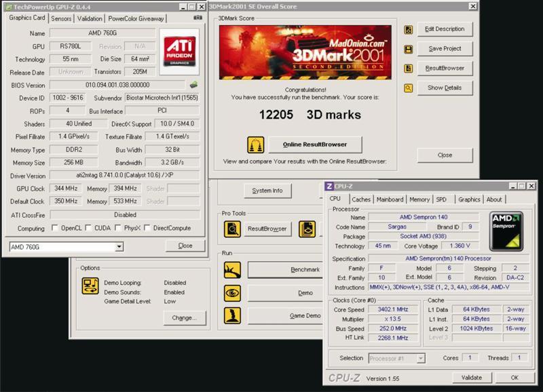Screen dimensions: 543x392
Task: Select the CPU tab in CPU-Z
Action: click(335, 199)
